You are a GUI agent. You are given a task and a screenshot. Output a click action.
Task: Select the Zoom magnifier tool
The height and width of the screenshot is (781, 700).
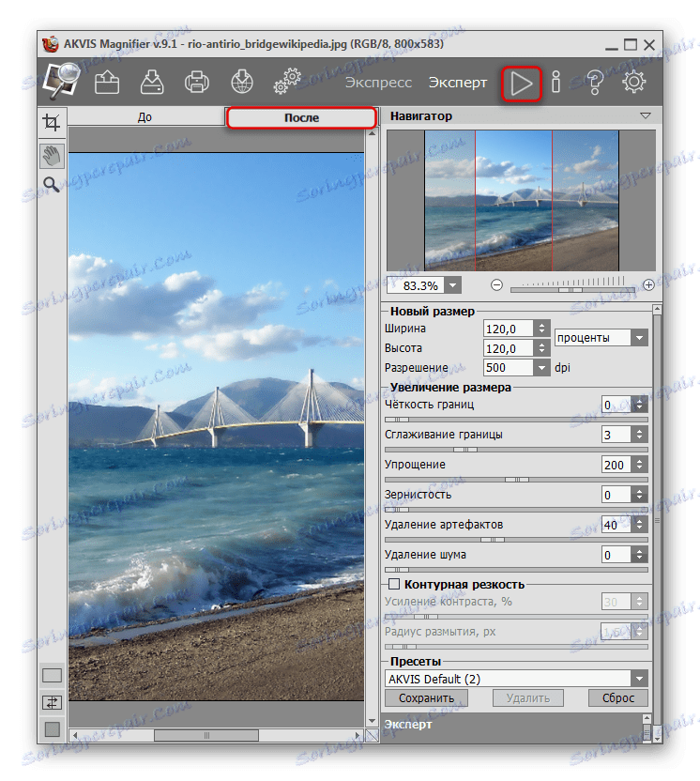click(x=52, y=185)
